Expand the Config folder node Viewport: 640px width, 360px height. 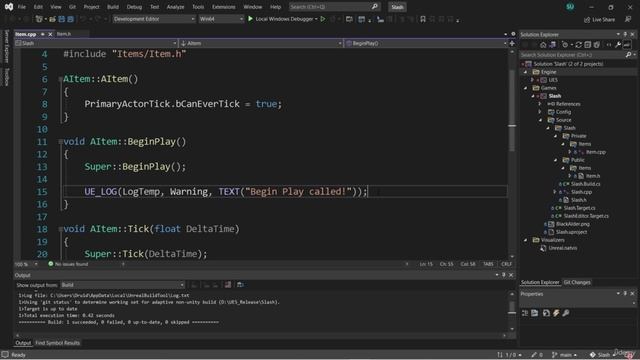click(540, 112)
